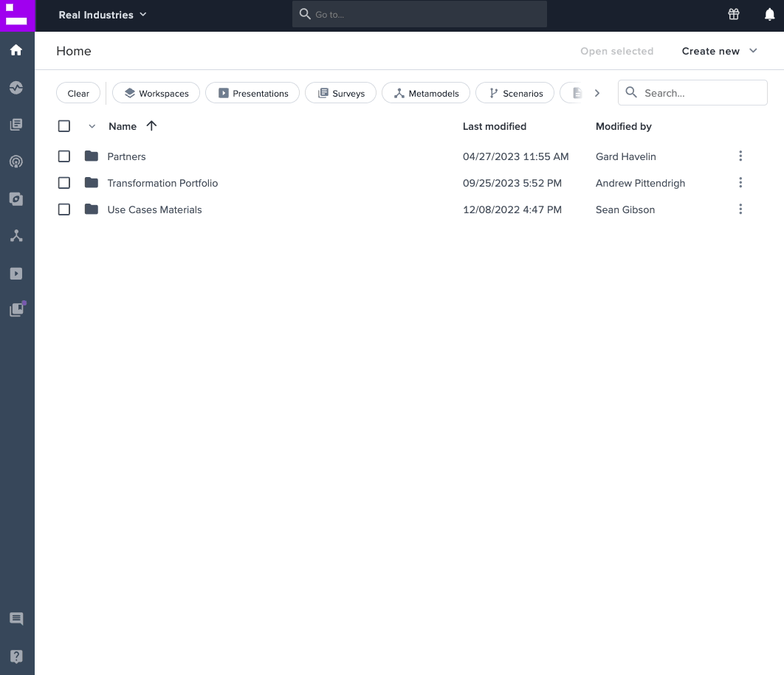Screen dimensions: 784x675
Task: Expand the Create new dropdown
Action: pyautogui.click(x=720, y=51)
